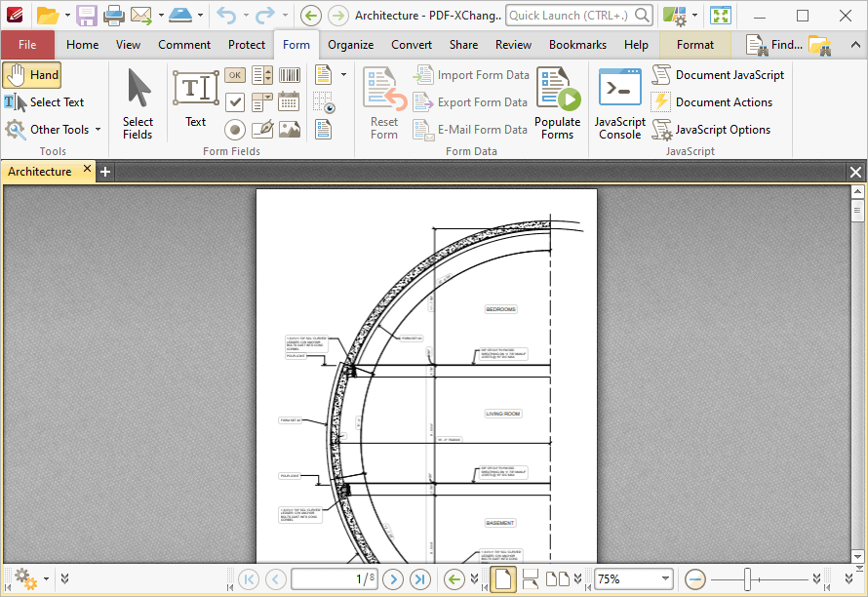Expand the form fields dropdown arrow beside the yellow form page icon

click(343, 75)
